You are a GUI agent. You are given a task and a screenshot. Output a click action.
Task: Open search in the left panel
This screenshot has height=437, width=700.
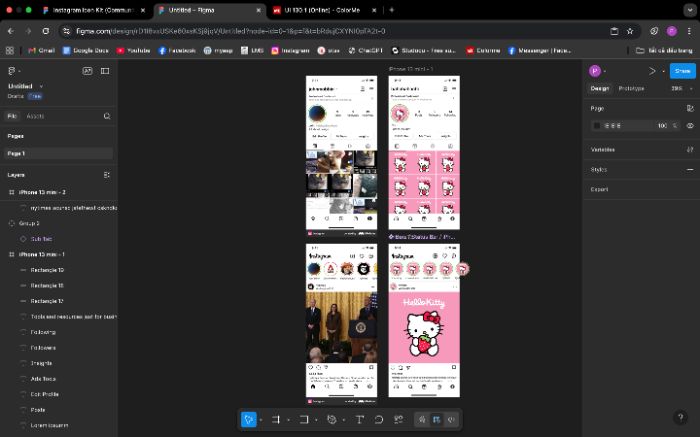(x=107, y=116)
